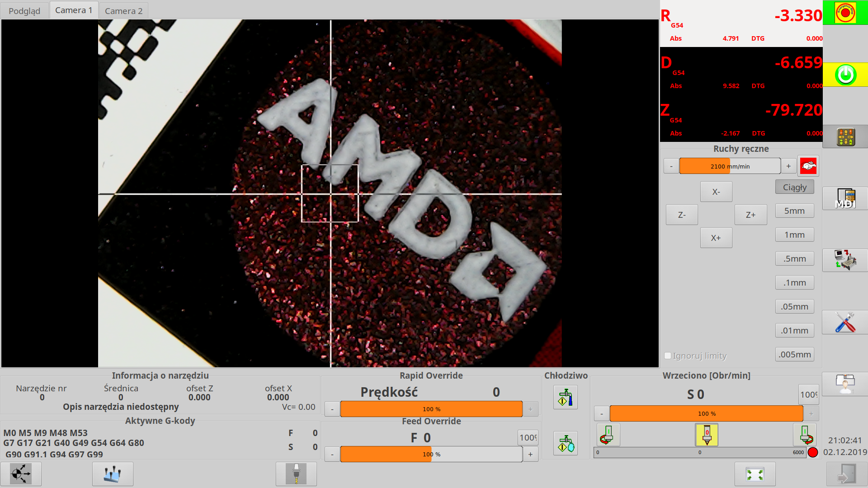This screenshot has width=868, height=488.
Task: Click the R axis DRO value -3.330
Action: (x=798, y=16)
